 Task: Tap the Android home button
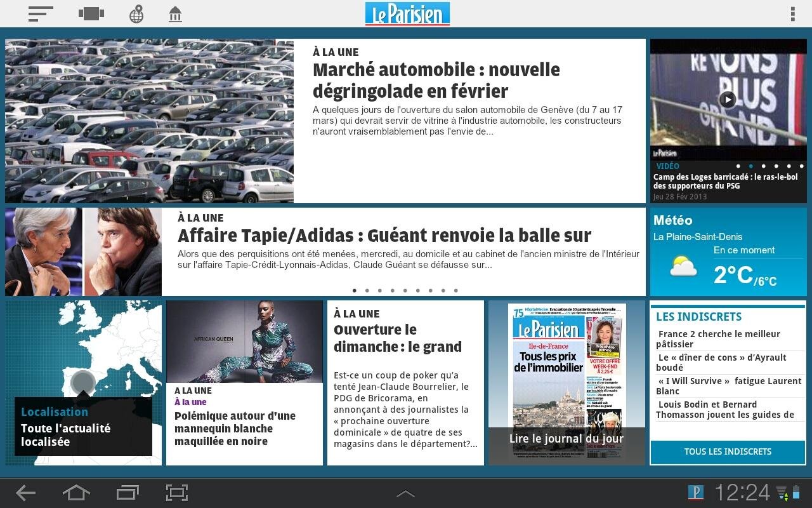(x=76, y=493)
